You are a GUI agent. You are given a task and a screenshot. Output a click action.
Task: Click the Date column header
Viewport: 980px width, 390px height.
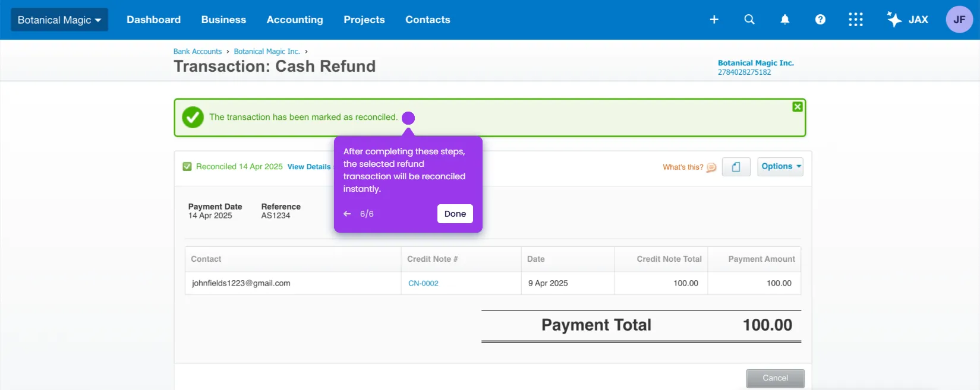(568, 259)
